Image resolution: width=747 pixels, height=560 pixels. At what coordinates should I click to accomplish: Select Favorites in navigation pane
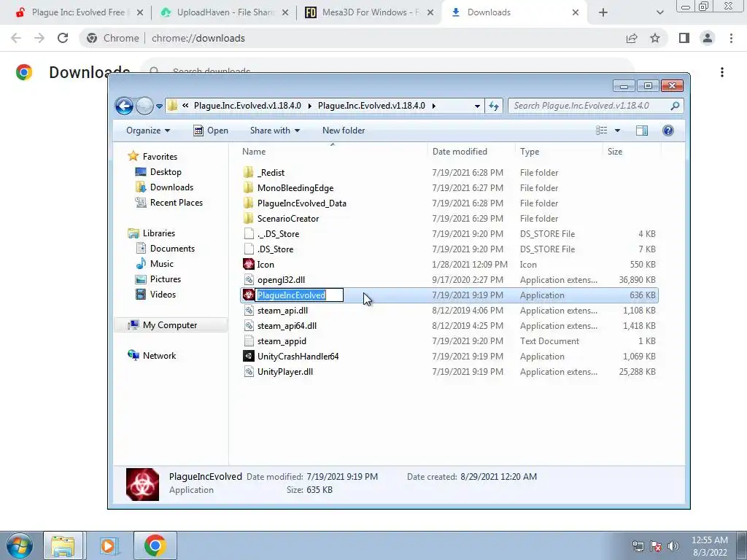pyautogui.click(x=153, y=156)
